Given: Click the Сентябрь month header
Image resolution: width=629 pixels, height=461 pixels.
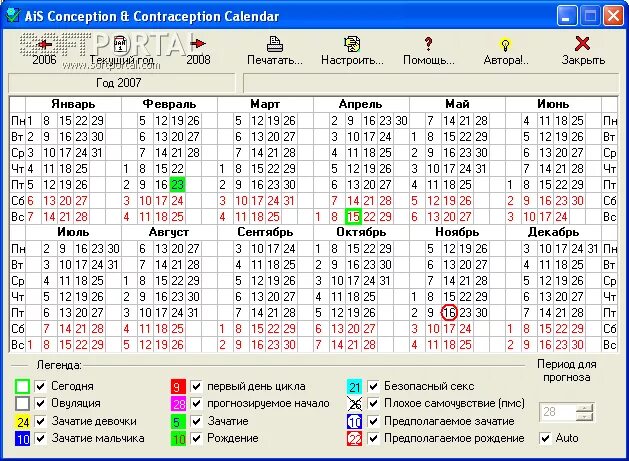Looking at the screenshot, I should pyautogui.click(x=265, y=232).
